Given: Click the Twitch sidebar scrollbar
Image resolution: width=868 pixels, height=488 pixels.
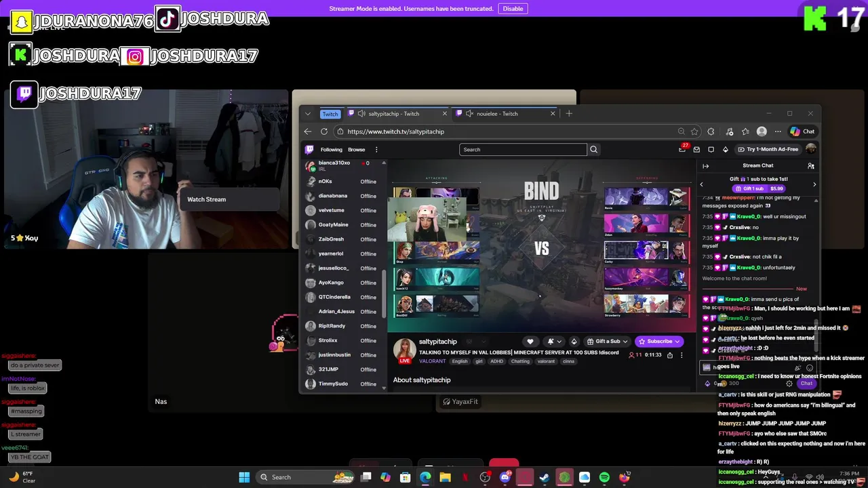Looking at the screenshot, I should [x=384, y=293].
